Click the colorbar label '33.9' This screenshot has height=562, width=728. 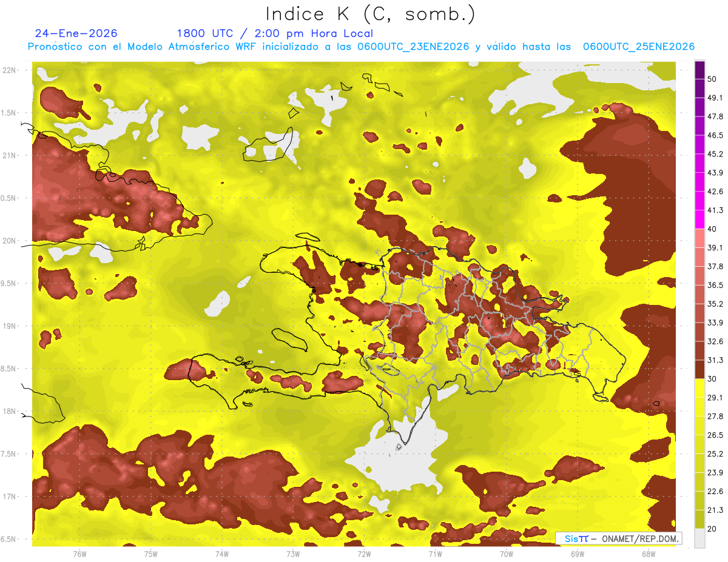click(715, 323)
